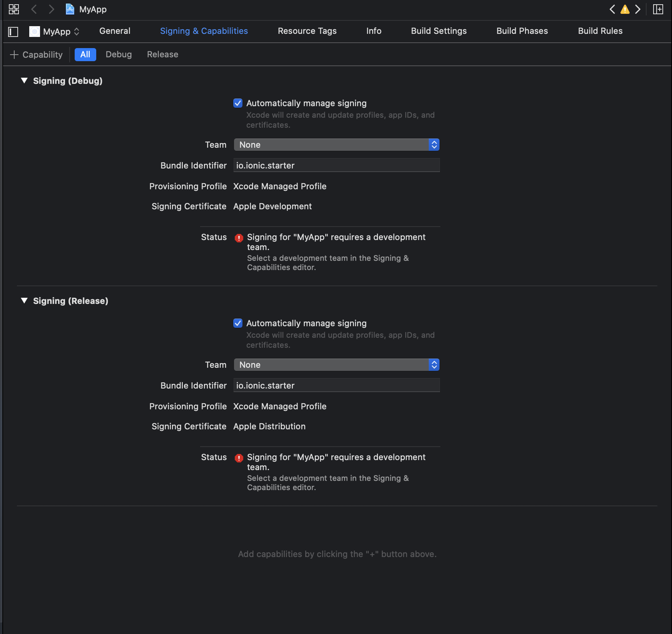Viewport: 672px width, 634px height.
Task: Click the MyApp target app icon
Action: click(35, 32)
